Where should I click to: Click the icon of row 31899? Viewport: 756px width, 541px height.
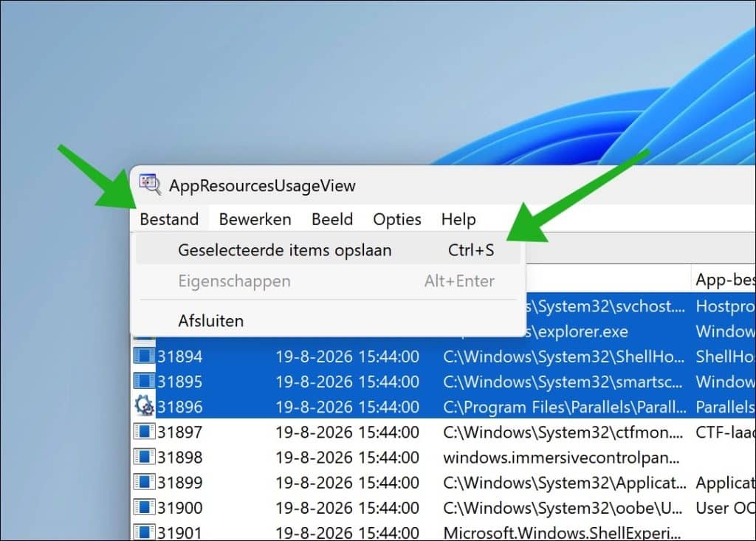pyautogui.click(x=144, y=482)
